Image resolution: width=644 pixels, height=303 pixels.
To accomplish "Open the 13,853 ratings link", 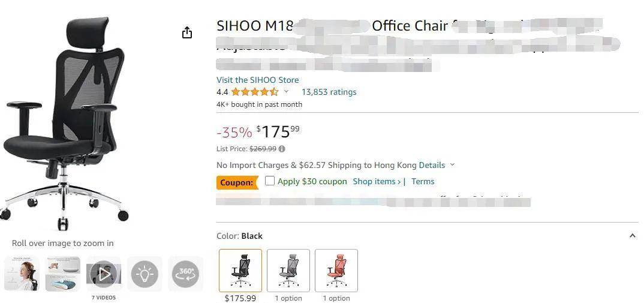I will coord(329,92).
